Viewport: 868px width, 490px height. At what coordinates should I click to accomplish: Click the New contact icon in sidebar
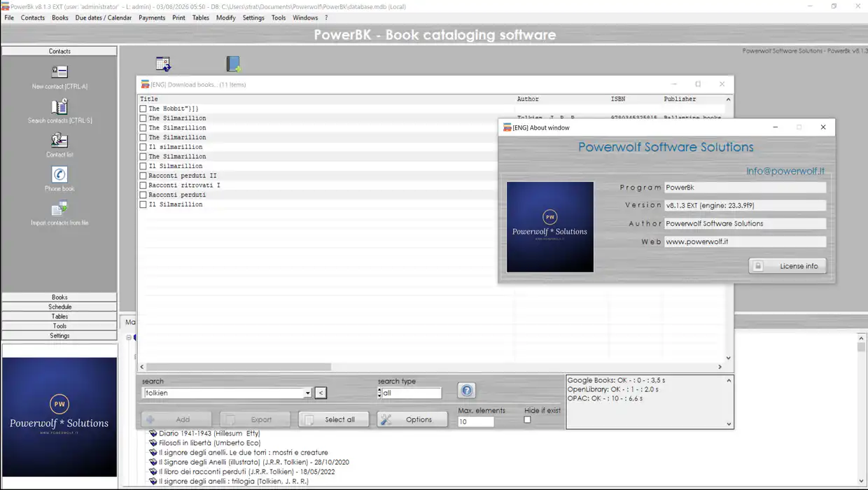(x=59, y=72)
